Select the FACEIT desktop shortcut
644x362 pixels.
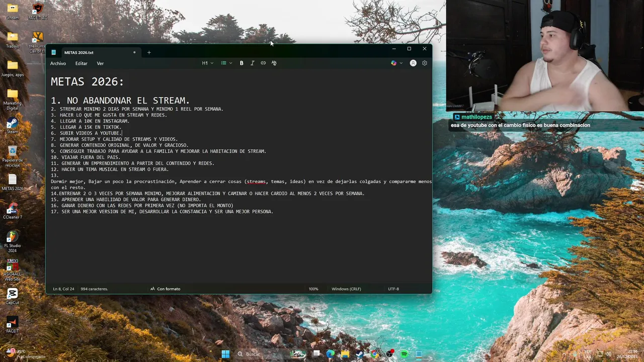pos(13,325)
